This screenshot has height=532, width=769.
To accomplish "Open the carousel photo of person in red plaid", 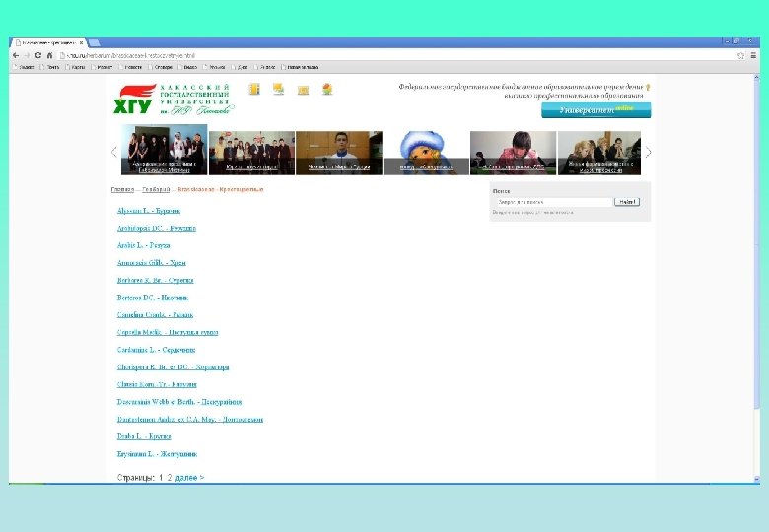I will tap(513, 153).
